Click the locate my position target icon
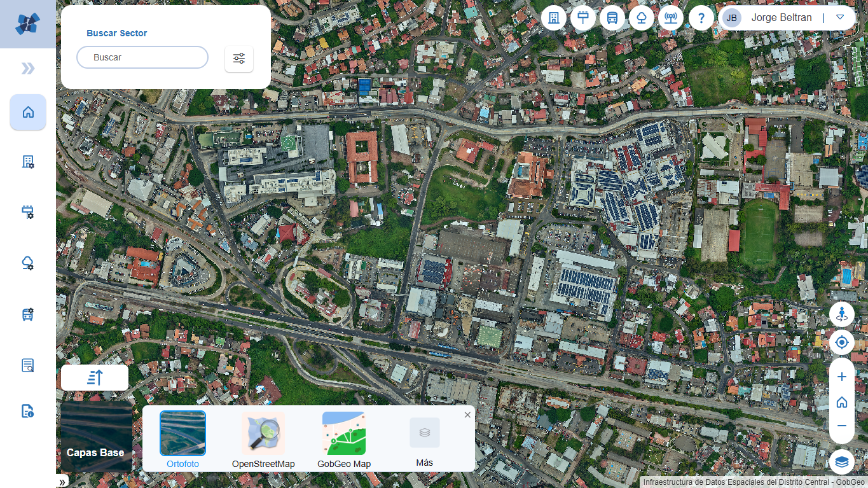The image size is (868, 488). pos(842,343)
